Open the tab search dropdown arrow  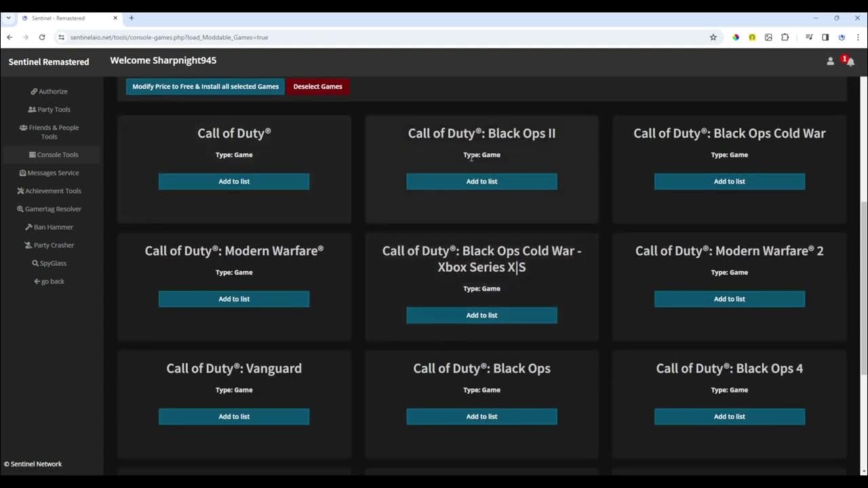pyautogui.click(x=8, y=18)
